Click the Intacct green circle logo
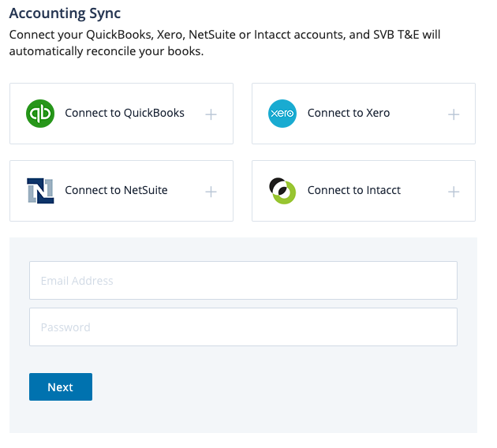This screenshot has height=448, width=497. pos(282,191)
